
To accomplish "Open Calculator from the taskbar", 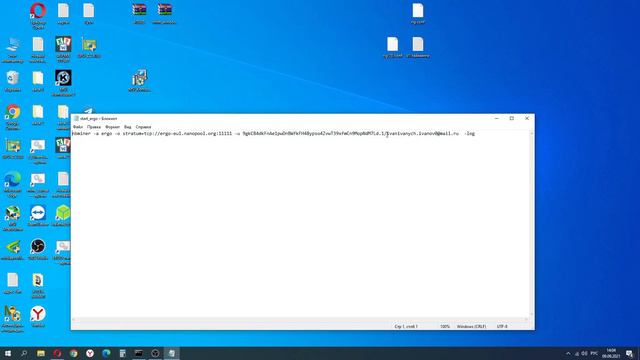I will click(x=122, y=353).
